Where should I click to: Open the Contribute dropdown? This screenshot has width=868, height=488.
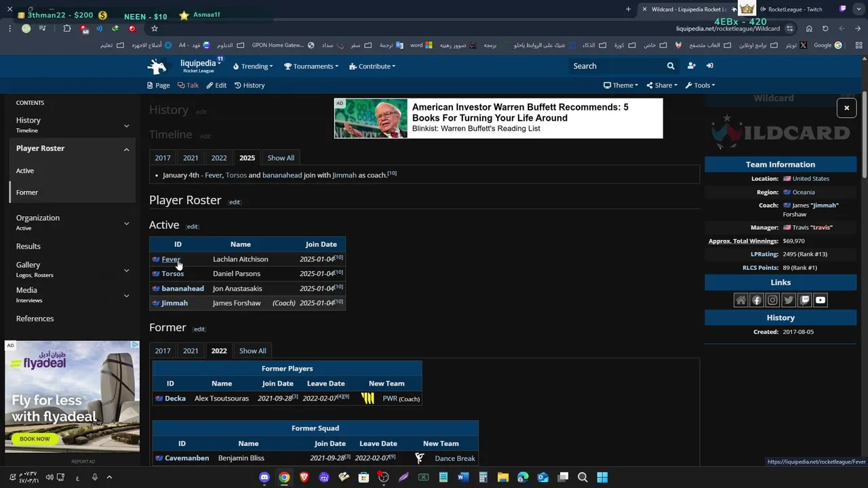point(372,66)
